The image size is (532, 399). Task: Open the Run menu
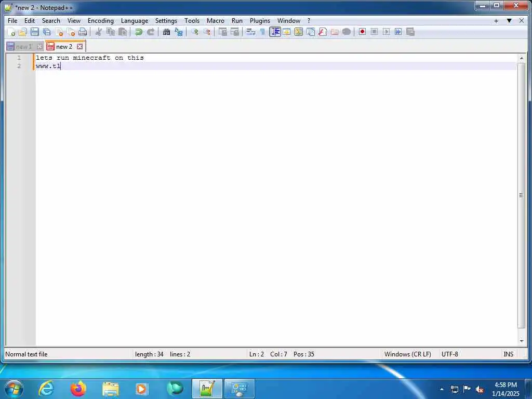click(x=237, y=21)
